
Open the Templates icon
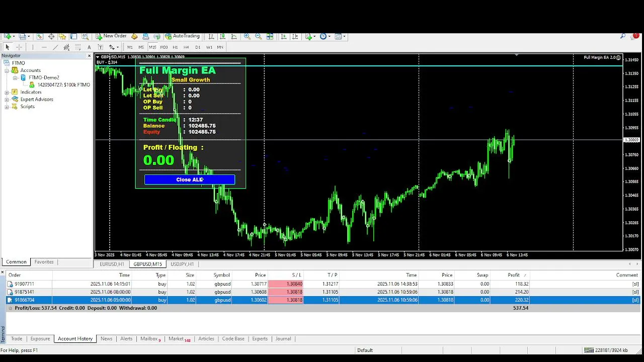[x=339, y=36]
